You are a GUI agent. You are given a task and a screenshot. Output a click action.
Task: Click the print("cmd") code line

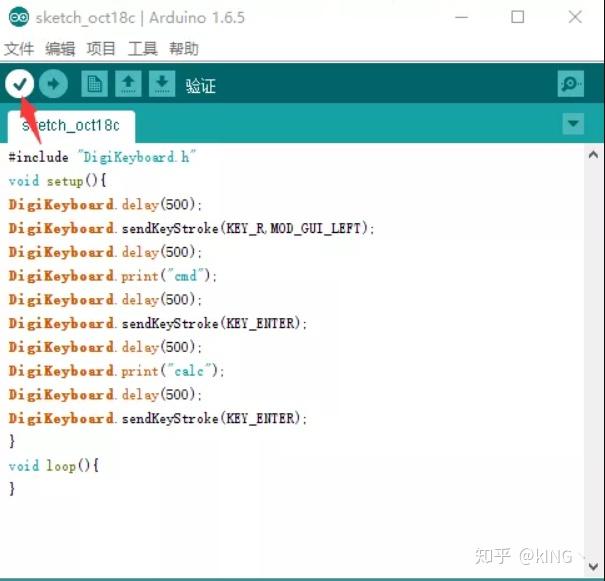(x=113, y=276)
